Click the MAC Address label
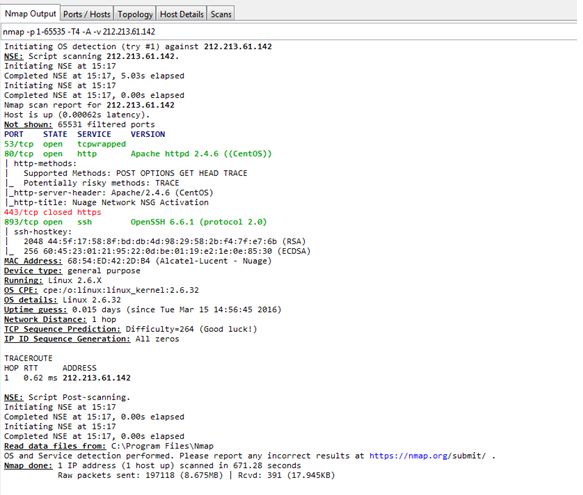The height and width of the screenshot is (495, 583). click(33, 261)
